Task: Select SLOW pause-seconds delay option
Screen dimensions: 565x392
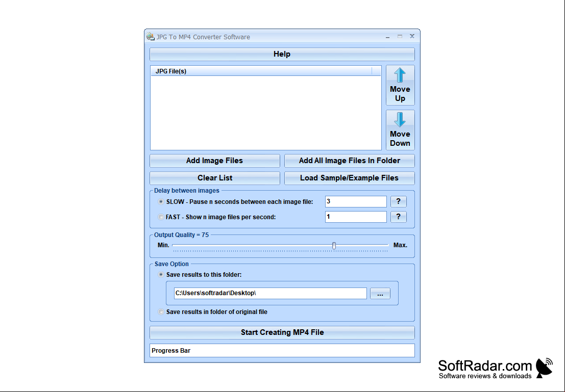Action: 161,202
